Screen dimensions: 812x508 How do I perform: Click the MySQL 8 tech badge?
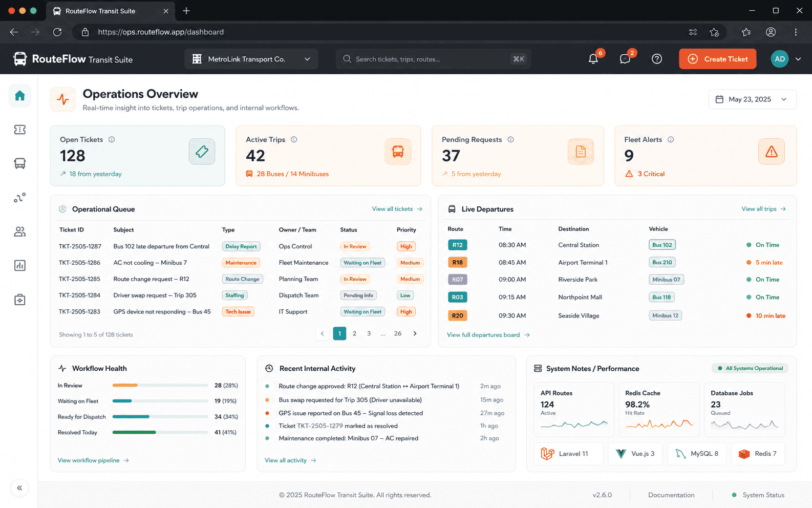697,454
